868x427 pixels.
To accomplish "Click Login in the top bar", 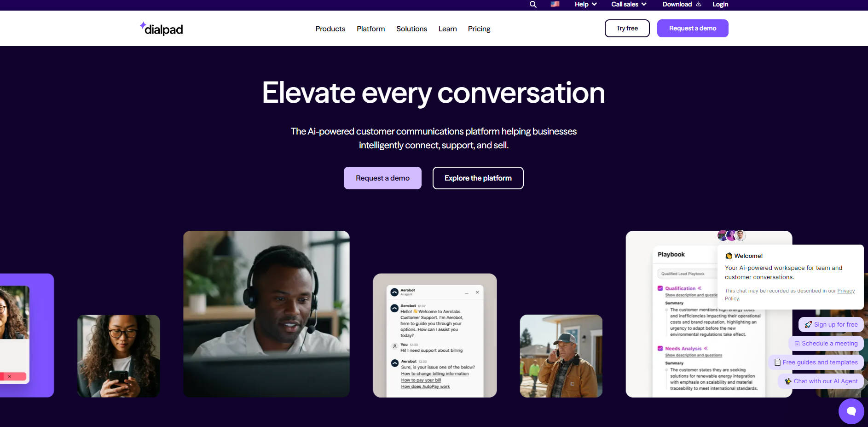I will [720, 4].
